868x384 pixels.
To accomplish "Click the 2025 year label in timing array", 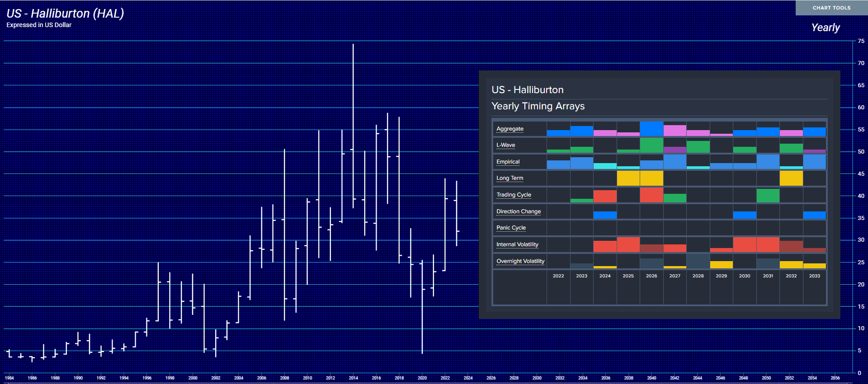I will [628, 276].
